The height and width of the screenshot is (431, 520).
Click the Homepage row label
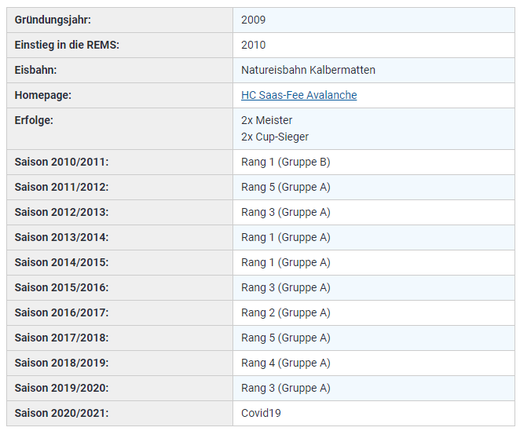point(43,95)
